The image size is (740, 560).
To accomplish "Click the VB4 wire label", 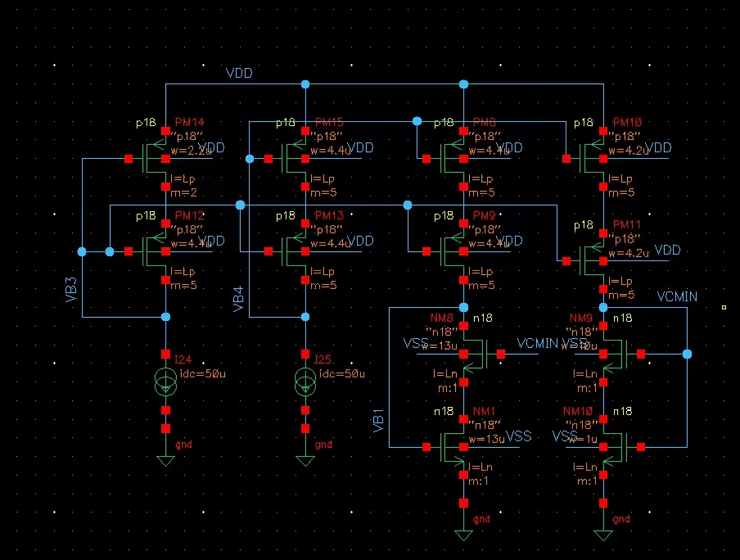I will click(238, 298).
